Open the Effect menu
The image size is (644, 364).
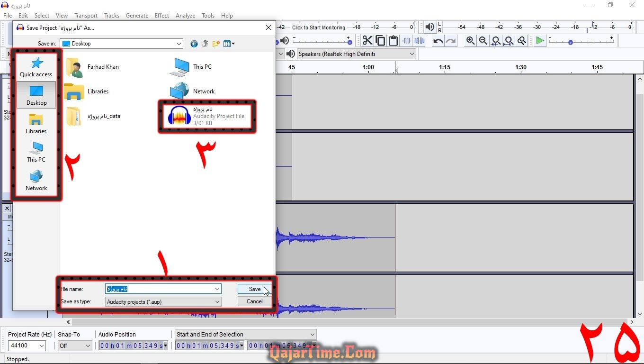point(161,16)
